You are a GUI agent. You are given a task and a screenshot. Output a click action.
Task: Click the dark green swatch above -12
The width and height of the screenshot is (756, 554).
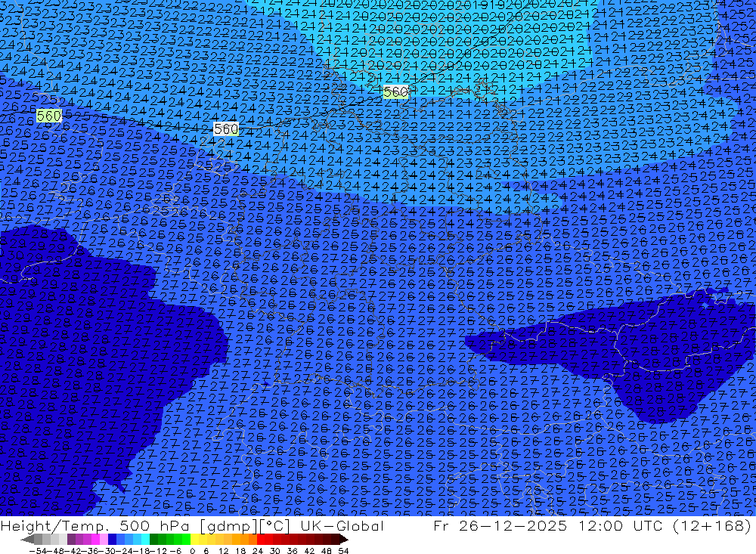[153, 540]
